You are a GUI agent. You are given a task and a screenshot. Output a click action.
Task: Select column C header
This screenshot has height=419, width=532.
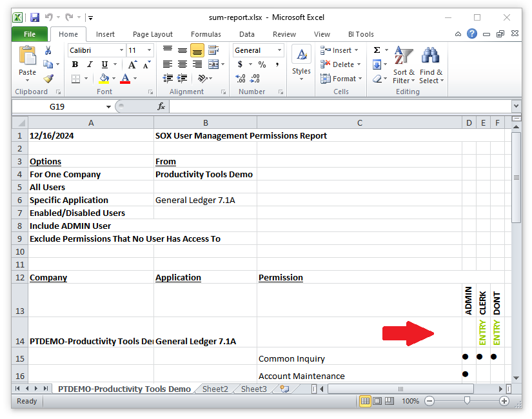360,123
